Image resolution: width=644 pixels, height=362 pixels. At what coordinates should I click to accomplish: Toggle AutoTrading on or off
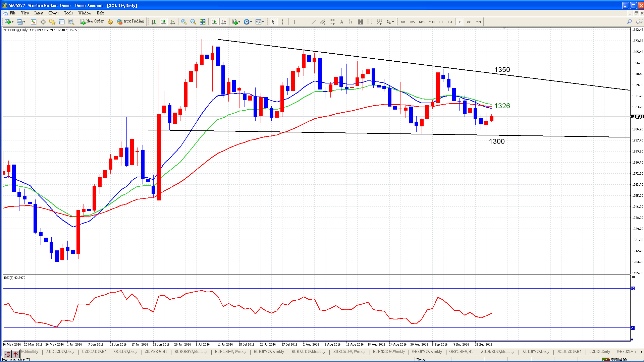[130, 21]
